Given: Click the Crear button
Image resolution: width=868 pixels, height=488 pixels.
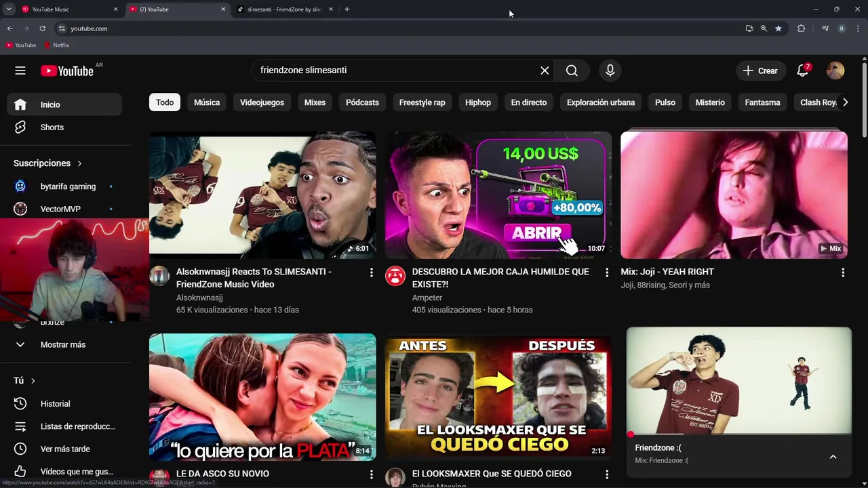Looking at the screenshot, I should 760,70.
